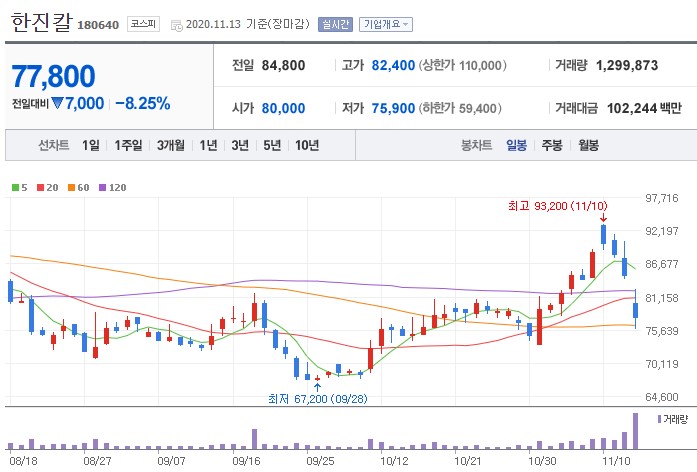Click the 고가 value 82,400
Image resolution: width=697 pixels, height=472 pixels.
(x=393, y=65)
